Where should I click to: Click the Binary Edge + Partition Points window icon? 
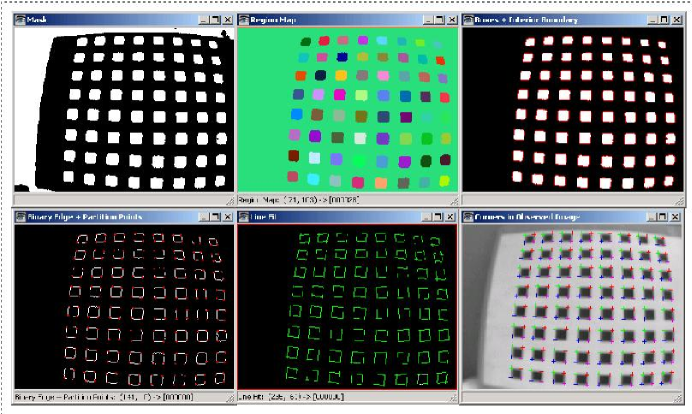(x=20, y=217)
